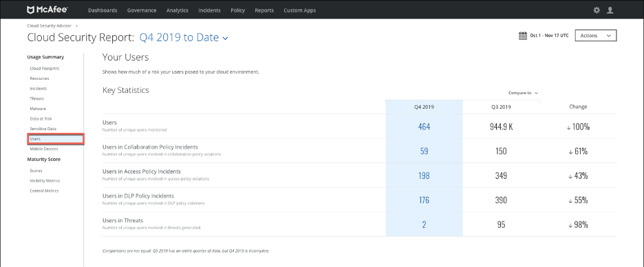Screen dimensions: 644x267
Task: Open the Governance menu
Action: [142, 10]
